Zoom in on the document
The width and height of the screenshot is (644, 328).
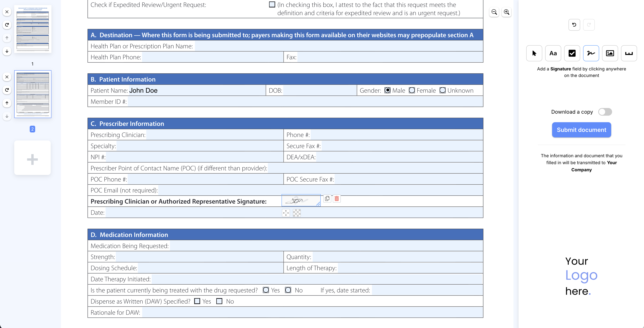point(507,12)
